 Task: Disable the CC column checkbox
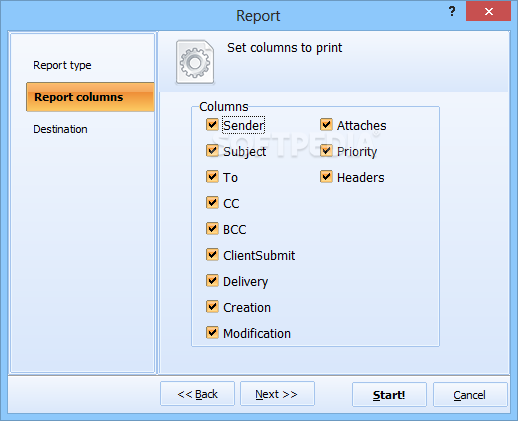(212, 203)
